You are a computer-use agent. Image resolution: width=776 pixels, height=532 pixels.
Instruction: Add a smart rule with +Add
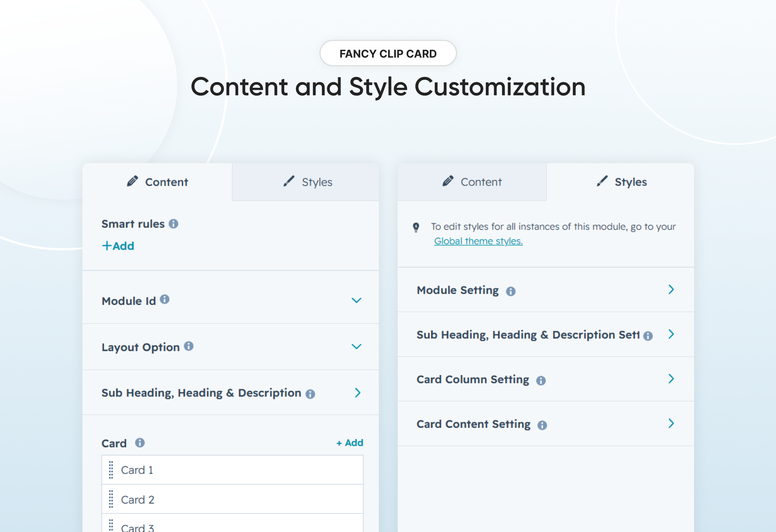pyautogui.click(x=118, y=246)
